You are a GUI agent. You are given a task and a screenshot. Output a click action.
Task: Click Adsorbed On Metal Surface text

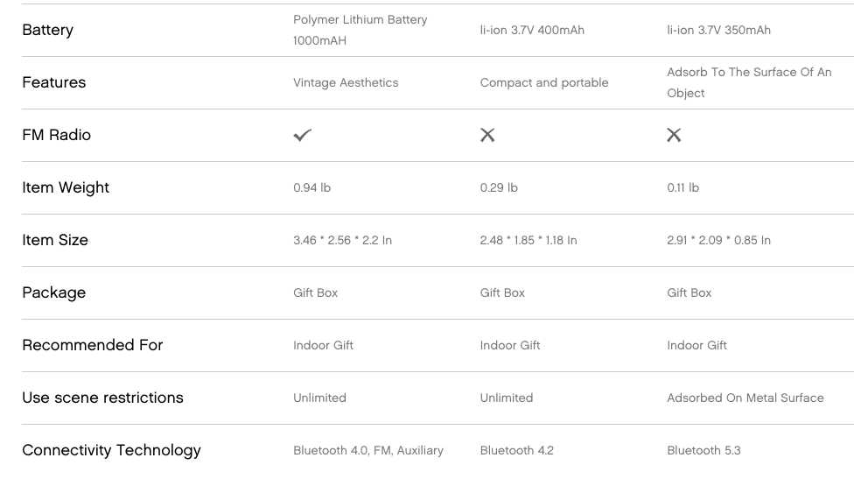(x=745, y=398)
